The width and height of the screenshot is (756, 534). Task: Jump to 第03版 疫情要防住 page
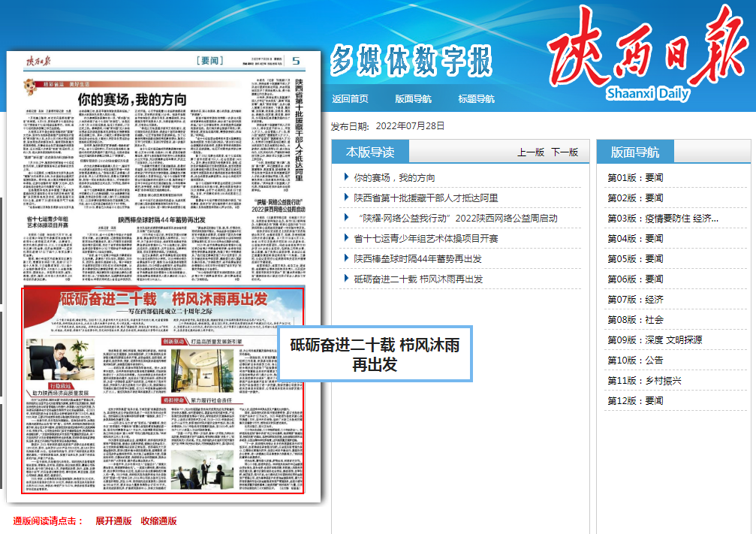tap(662, 219)
